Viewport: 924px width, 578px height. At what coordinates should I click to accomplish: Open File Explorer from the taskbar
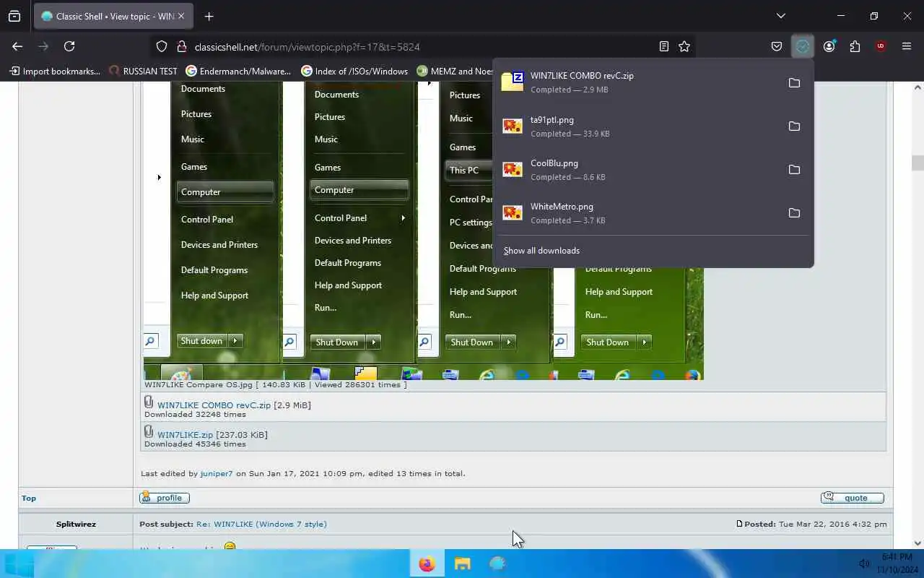coord(463,564)
